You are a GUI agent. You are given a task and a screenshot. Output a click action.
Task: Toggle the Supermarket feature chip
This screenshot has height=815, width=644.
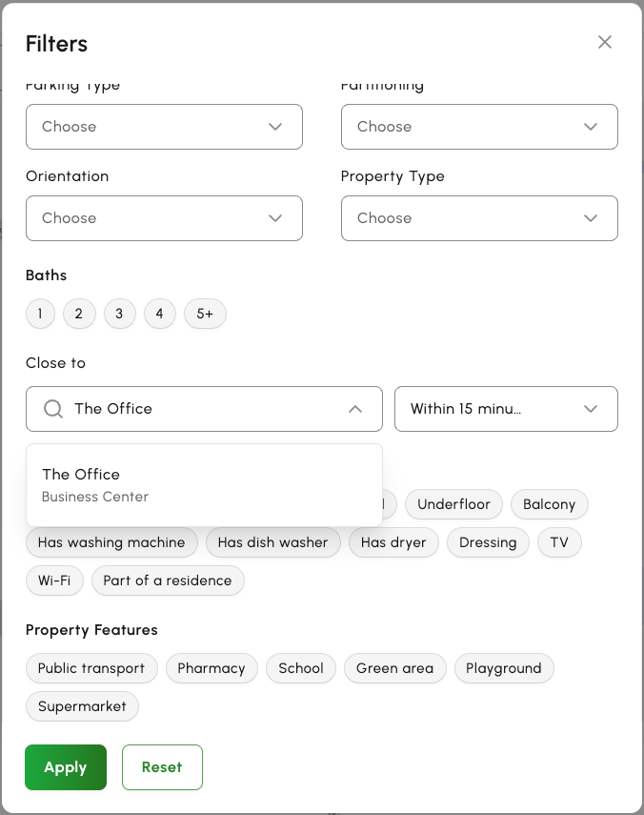click(82, 706)
